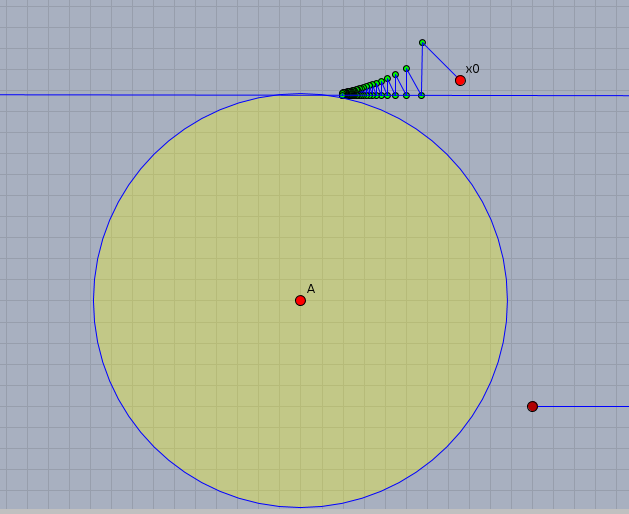
Task: Select the red center point A
Action: (300, 300)
